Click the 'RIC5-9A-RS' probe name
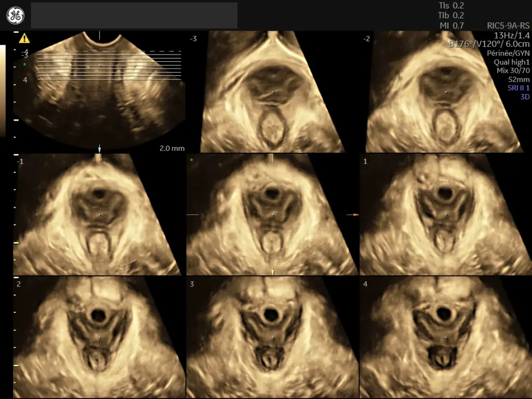This screenshot has height=399, width=532. click(508, 26)
